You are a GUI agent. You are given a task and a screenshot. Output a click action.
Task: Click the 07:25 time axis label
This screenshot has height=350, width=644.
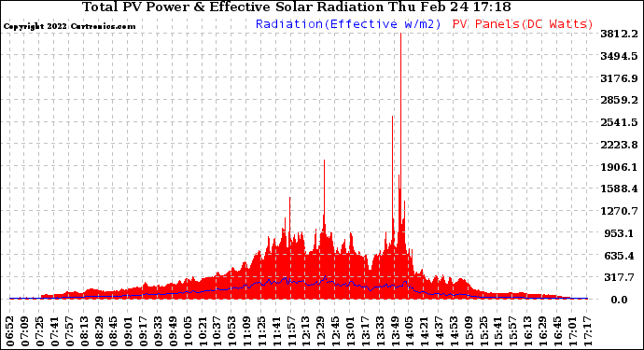pos(40,331)
